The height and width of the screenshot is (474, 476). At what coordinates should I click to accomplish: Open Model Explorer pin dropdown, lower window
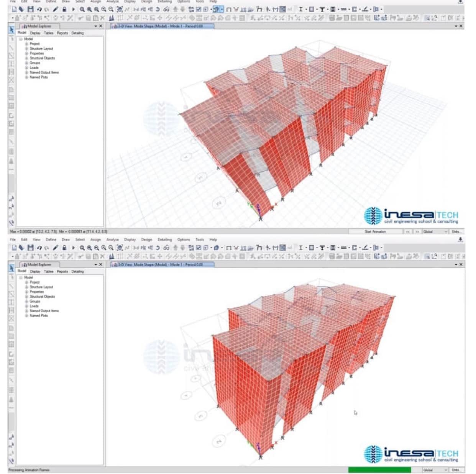point(96,264)
